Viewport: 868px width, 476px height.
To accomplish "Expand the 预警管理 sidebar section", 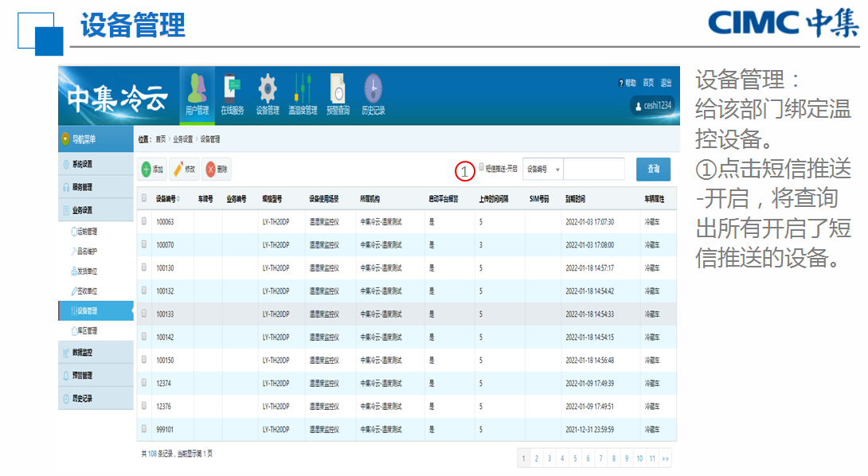I will 96,375.
